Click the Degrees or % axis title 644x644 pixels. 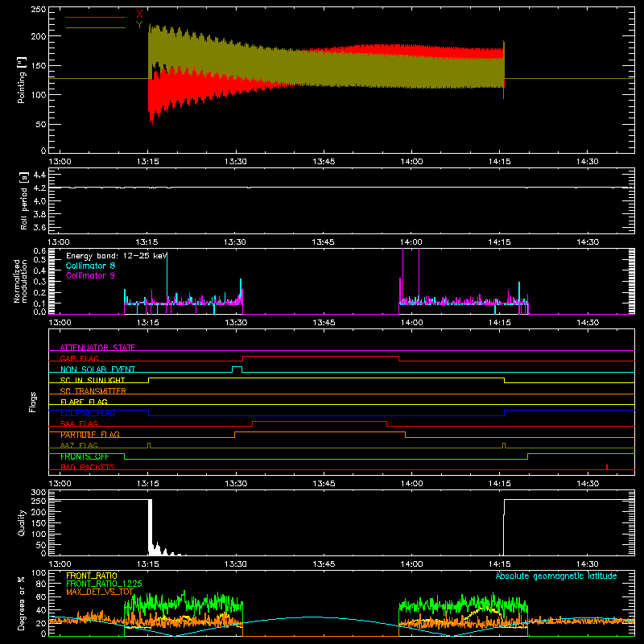[22, 604]
